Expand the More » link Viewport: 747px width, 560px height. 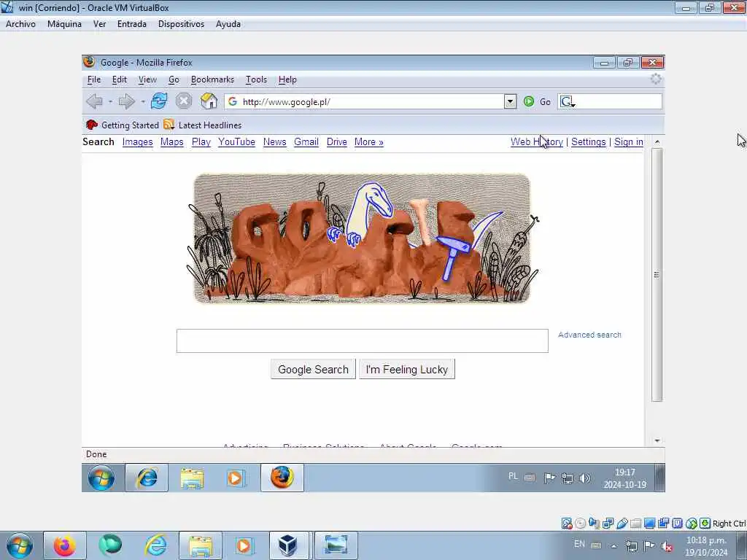tap(368, 142)
